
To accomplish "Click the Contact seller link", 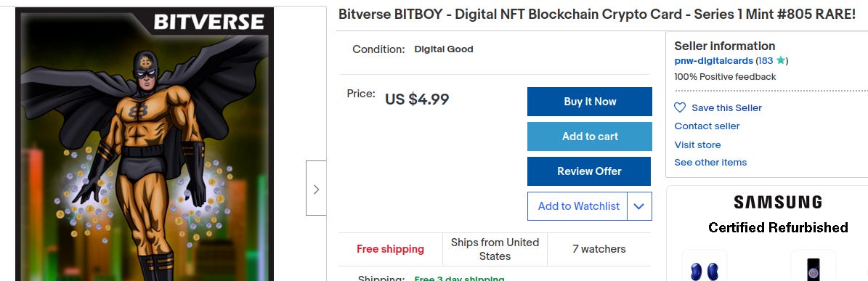I will [x=707, y=126].
